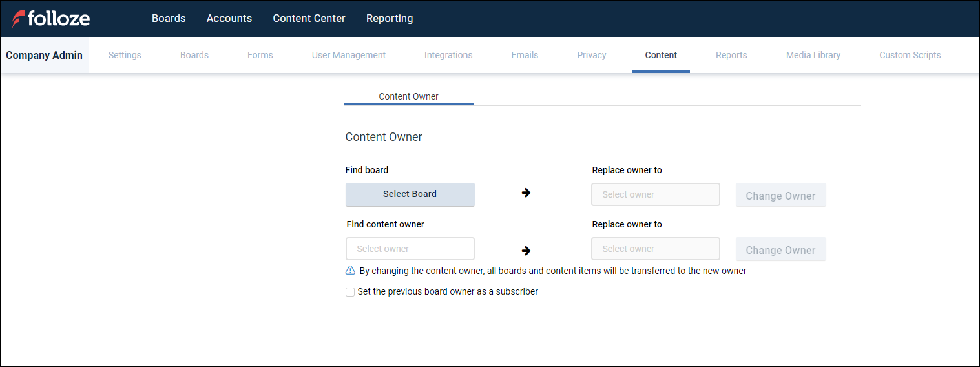Open Reporting in top navigation
This screenshot has width=980, height=367.
(x=390, y=19)
